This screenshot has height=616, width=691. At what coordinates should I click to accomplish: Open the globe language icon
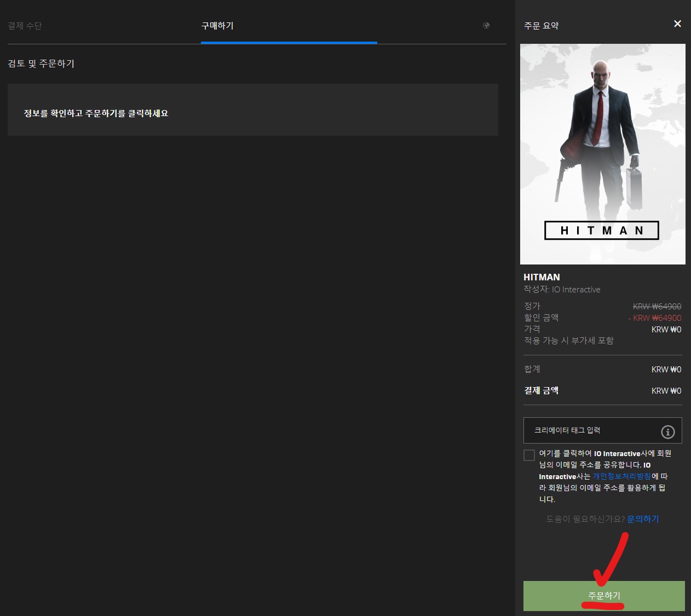tap(486, 26)
